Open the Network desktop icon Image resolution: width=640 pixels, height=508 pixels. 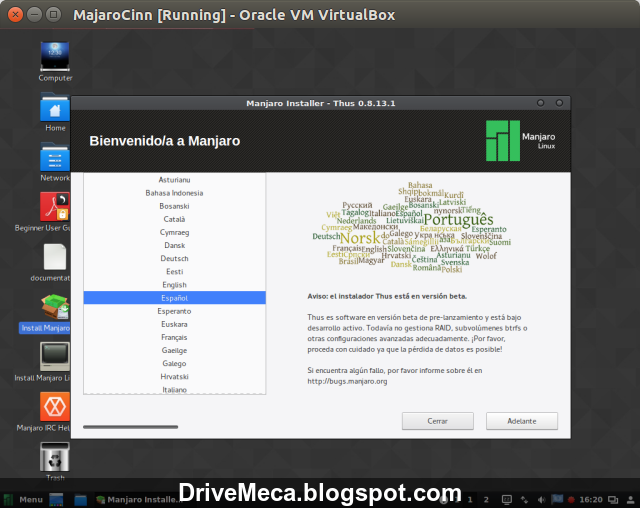55,162
